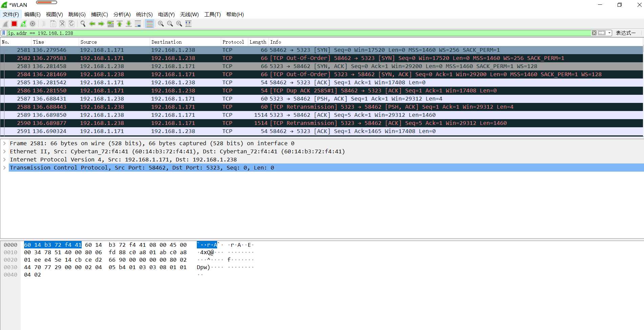Select packet 2589 with length 1514
The image size is (644, 330).
pyautogui.click(x=321, y=115)
